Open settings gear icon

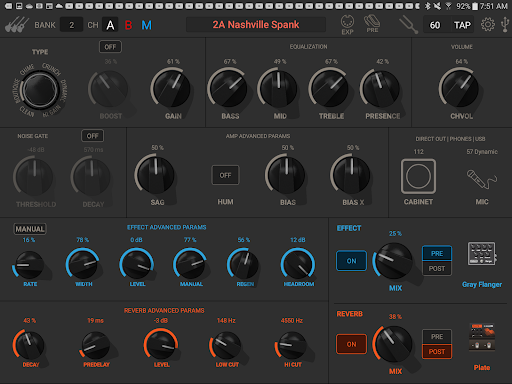click(x=488, y=25)
